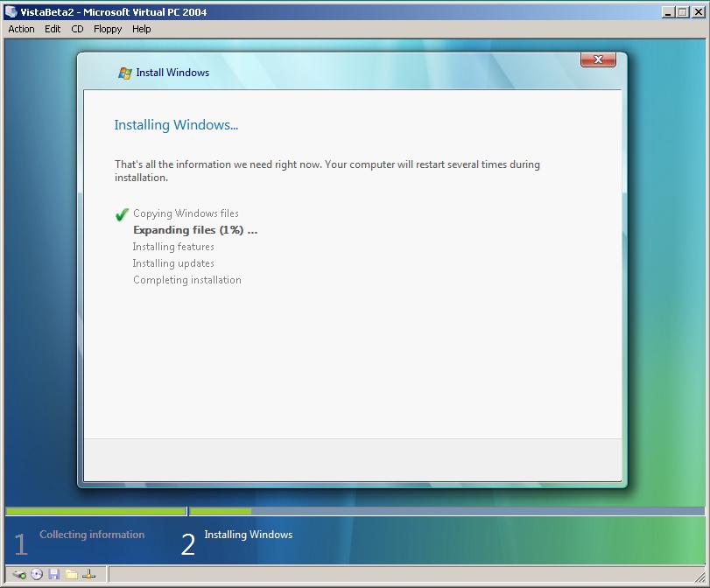The width and height of the screenshot is (710, 588).
Task: Open the CD menu
Action: click(77, 29)
